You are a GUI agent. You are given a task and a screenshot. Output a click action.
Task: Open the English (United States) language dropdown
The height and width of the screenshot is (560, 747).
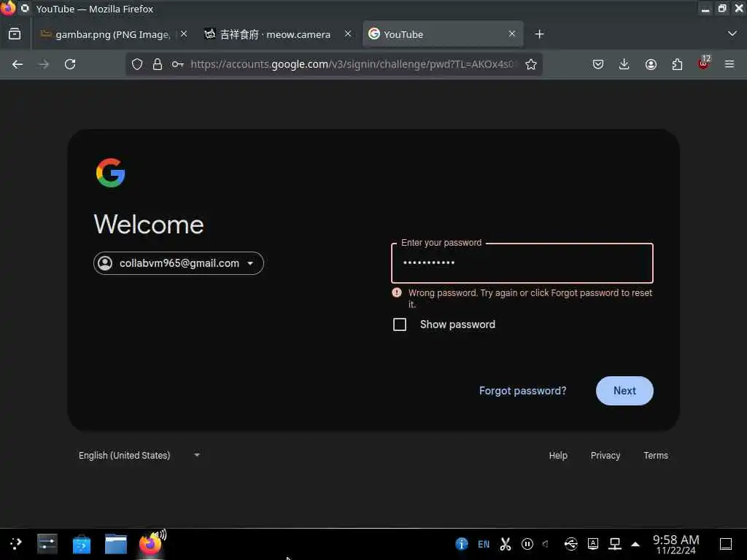139,456
